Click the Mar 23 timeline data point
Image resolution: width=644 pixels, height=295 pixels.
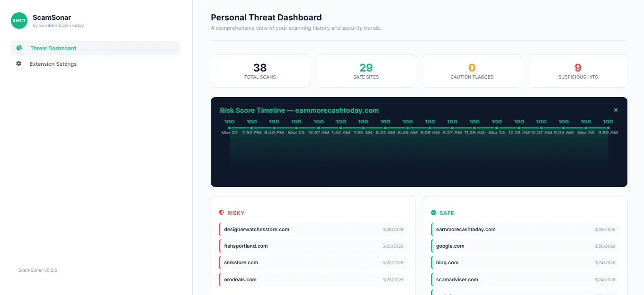pyautogui.click(x=296, y=128)
